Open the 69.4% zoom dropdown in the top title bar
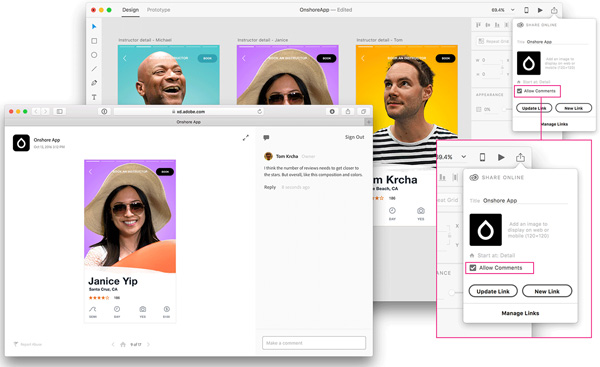600x367 pixels. 502,10
